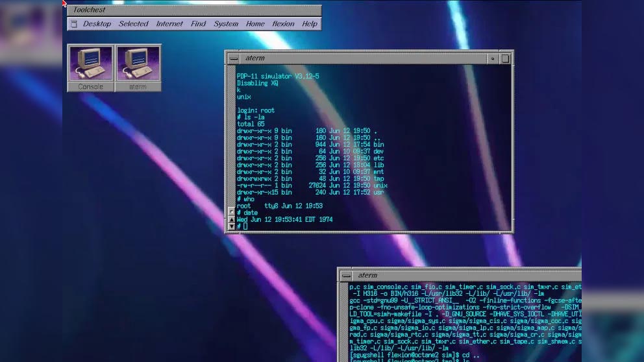The width and height of the screenshot is (644, 362).
Task: Open the Help menu in Toolchest
Action: pyautogui.click(x=310, y=24)
